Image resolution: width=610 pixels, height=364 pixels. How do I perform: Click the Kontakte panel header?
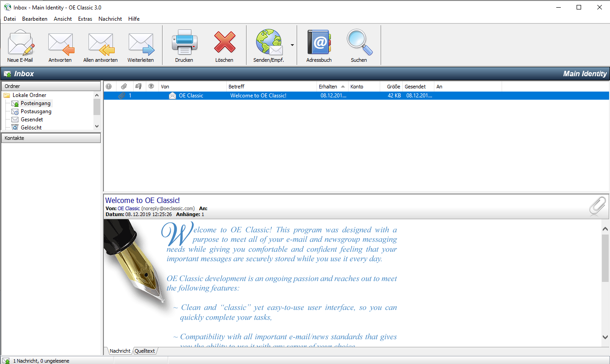(x=51, y=138)
